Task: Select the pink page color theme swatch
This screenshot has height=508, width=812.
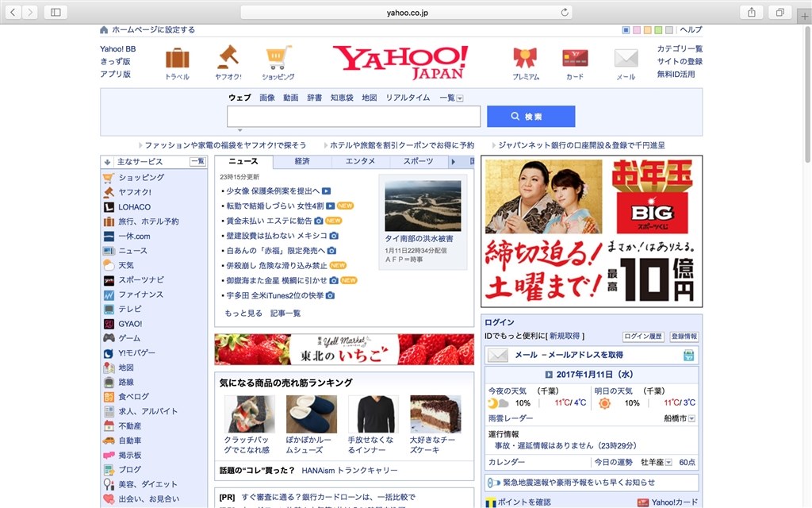Action: pos(637,30)
